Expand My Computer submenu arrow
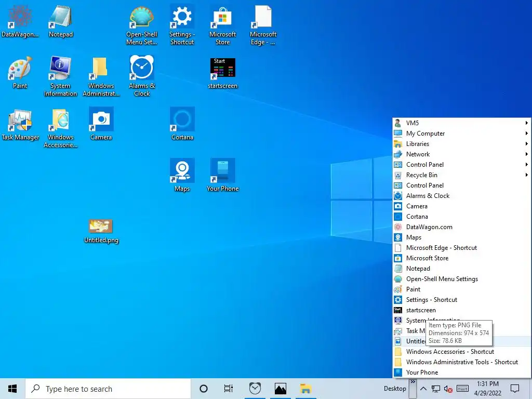The image size is (532, 399). (527, 134)
